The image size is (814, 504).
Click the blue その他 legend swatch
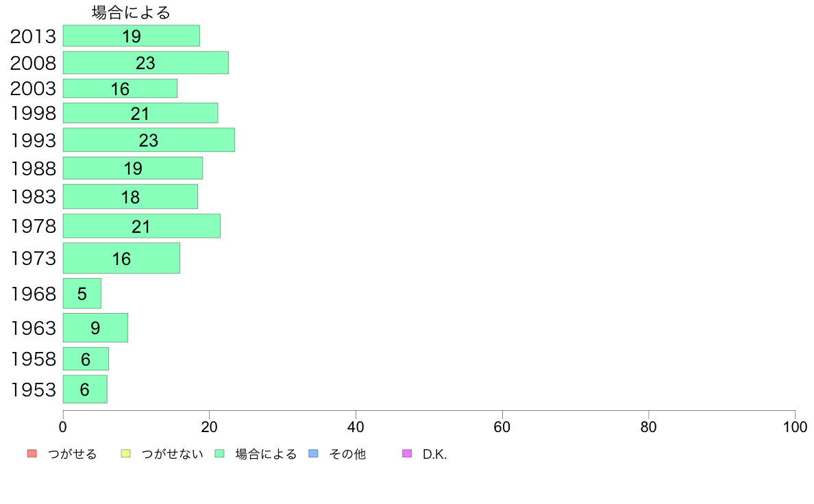click(x=314, y=453)
